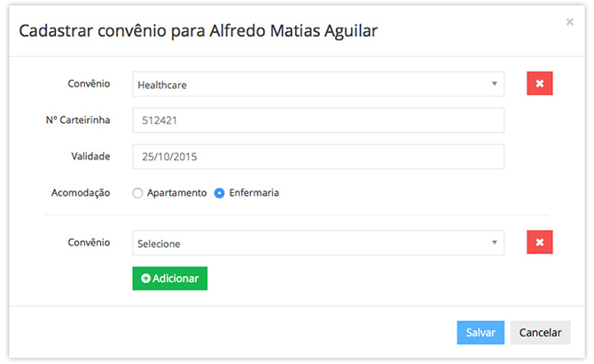The image size is (594, 364).
Task: Click the Convênio label beside Selecione
Action: point(89,242)
